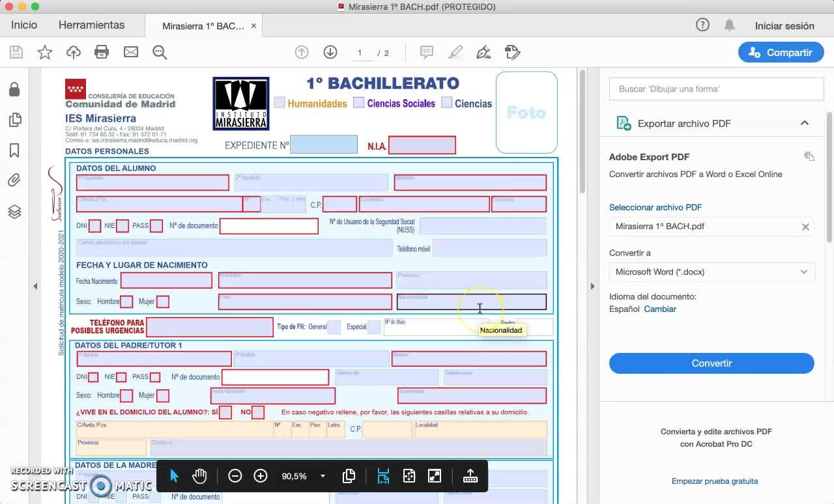This screenshot has width=834, height=504.
Task: Open the layers panel in sidebar
Action: [14, 212]
